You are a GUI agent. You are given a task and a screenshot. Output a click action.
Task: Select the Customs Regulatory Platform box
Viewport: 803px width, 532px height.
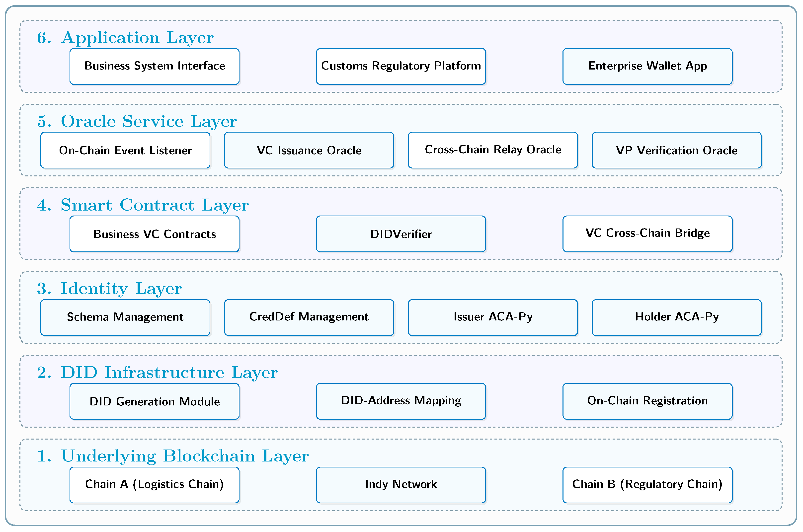tap(401, 67)
